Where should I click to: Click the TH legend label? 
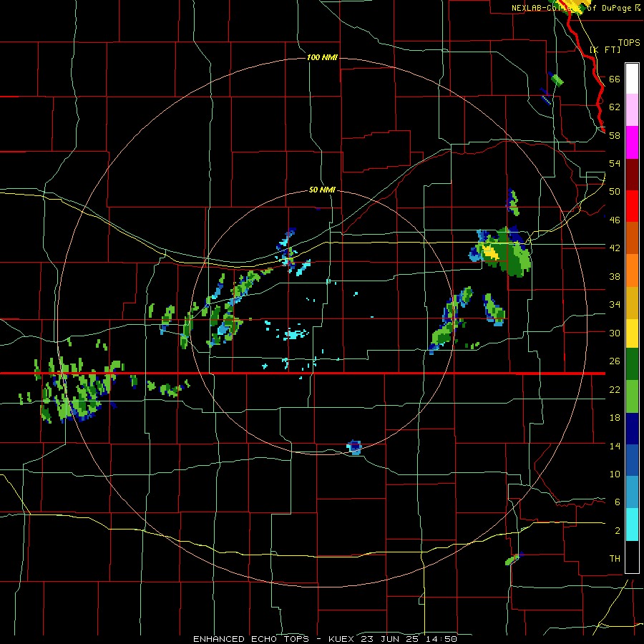click(x=615, y=558)
